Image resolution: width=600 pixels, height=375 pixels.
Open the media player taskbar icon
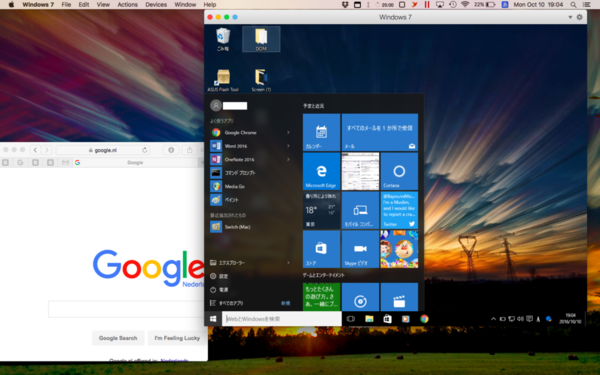click(406, 319)
